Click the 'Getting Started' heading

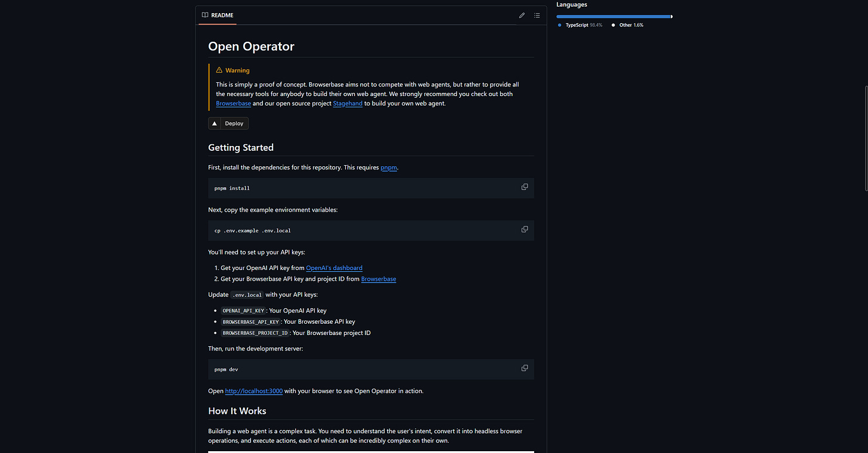coord(241,148)
